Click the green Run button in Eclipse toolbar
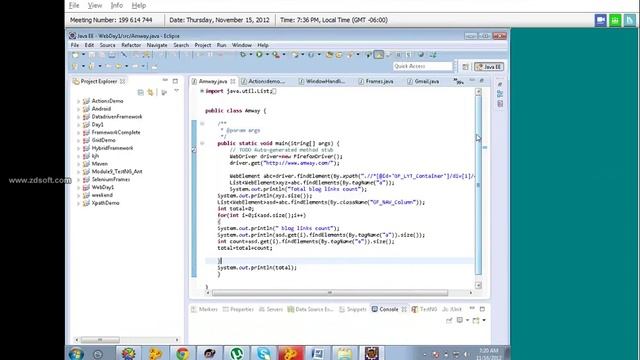The height and width of the screenshot is (360, 640). click(259, 55)
